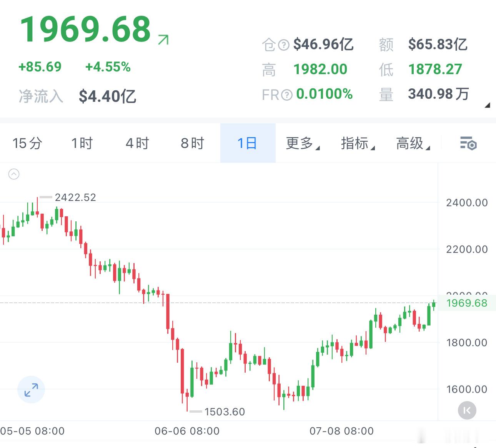Viewport: 496px width, 448px height.
Task: Open help for FR funding rate
Action: [287, 95]
